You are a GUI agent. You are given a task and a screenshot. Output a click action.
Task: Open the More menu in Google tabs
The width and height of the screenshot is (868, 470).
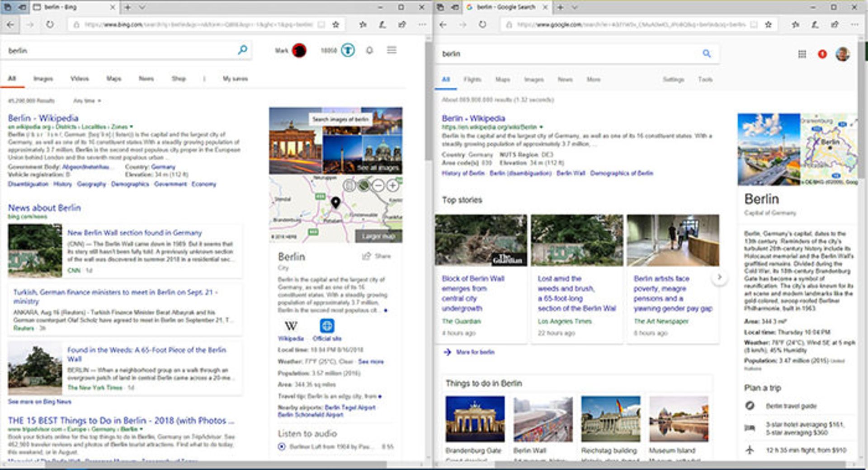click(593, 80)
